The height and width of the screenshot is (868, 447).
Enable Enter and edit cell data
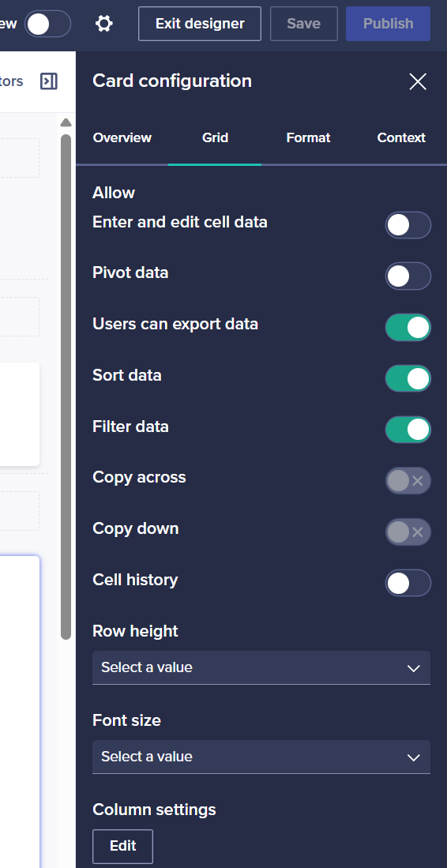[408, 225]
